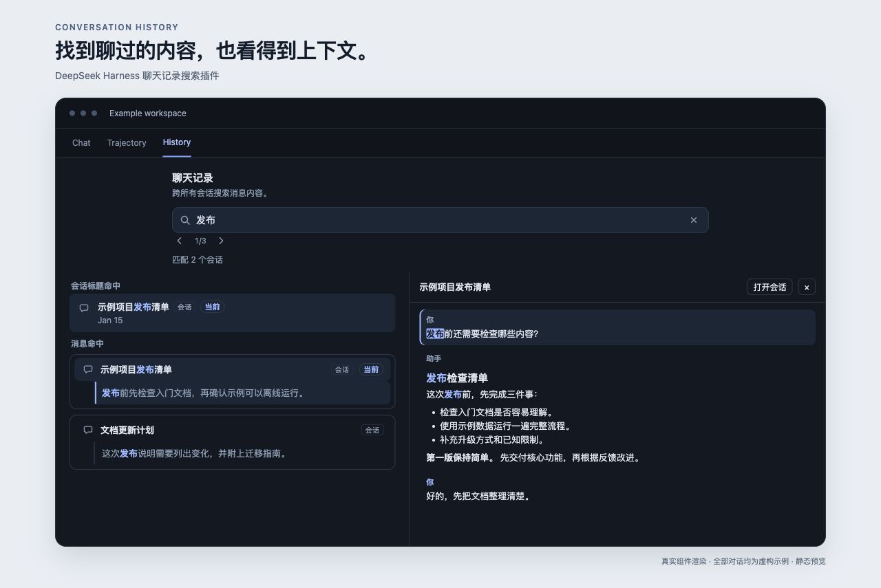
Task: Click the 会话标题命中 section label
Action: click(x=96, y=285)
